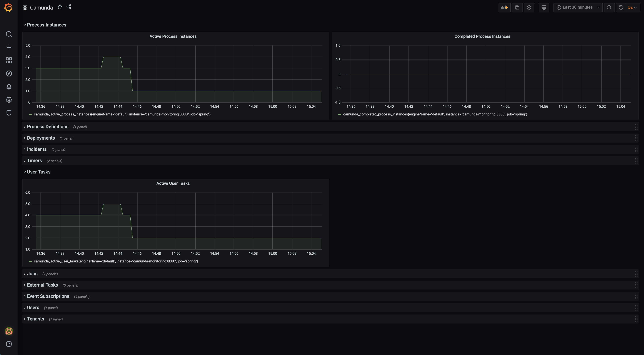Click the Create plus icon in sidebar
The width and height of the screenshot is (644, 355).
(x=9, y=47)
